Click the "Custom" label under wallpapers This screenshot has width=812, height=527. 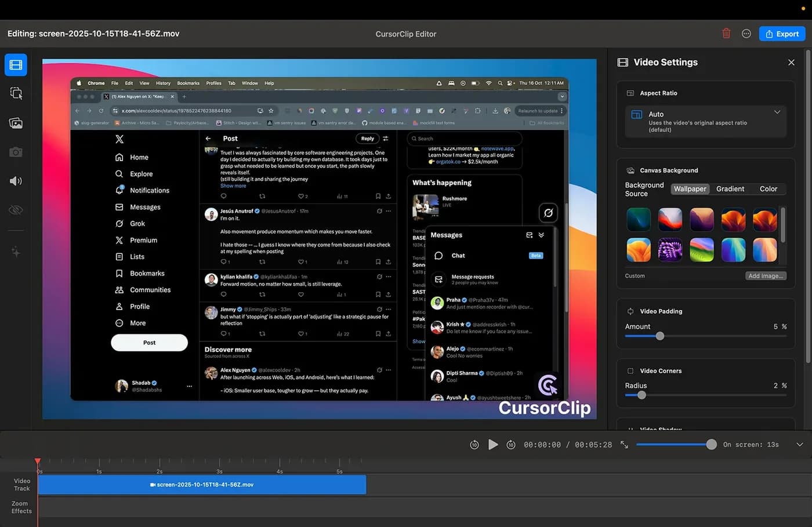pos(635,276)
